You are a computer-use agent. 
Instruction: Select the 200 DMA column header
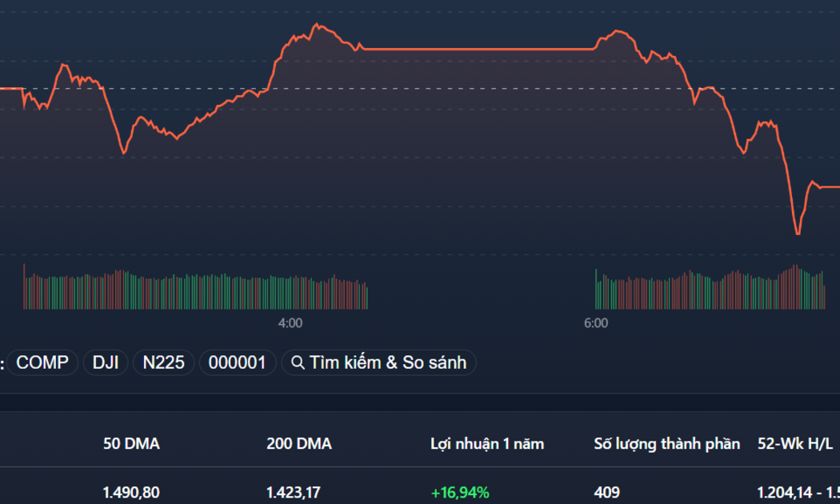(299, 443)
